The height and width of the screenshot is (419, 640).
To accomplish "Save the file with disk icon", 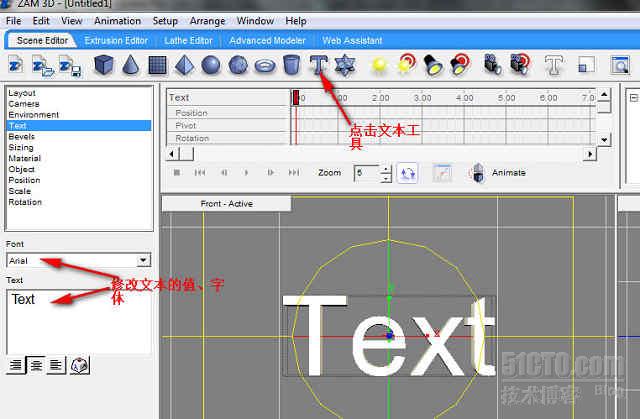I will tap(71, 66).
